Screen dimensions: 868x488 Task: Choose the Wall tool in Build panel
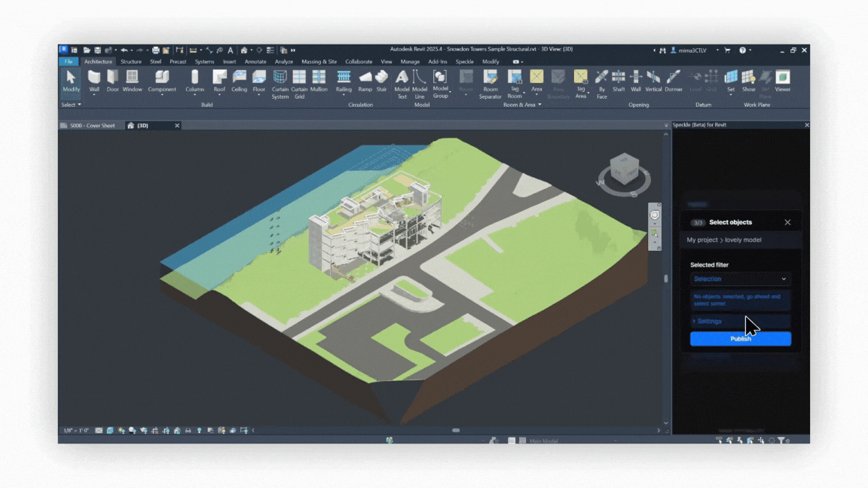[x=94, y=81]
